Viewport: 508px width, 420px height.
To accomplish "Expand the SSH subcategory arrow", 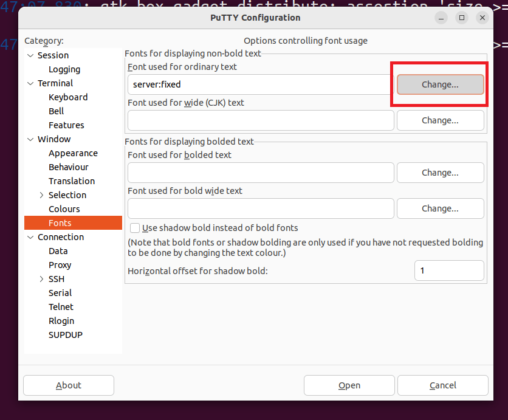I will point(41,279).
